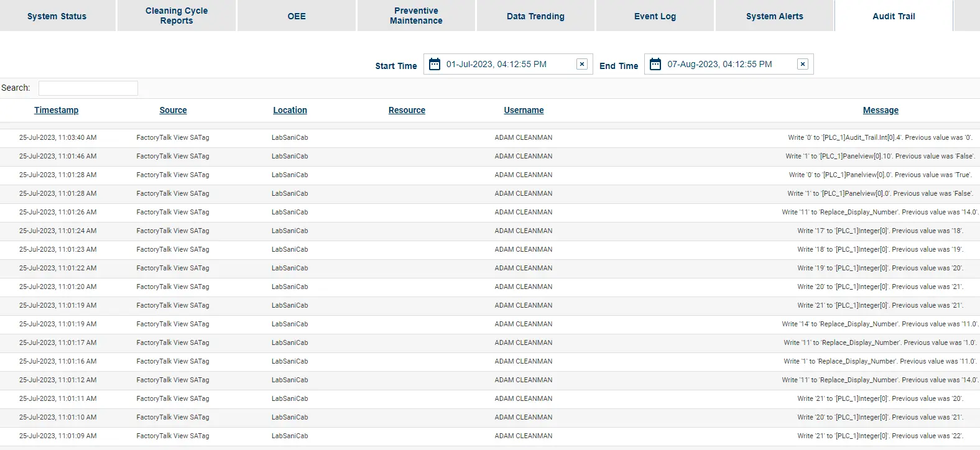Sort by Timestamp column header
This screenshot has height=450, width=980.
coord(56,110)
